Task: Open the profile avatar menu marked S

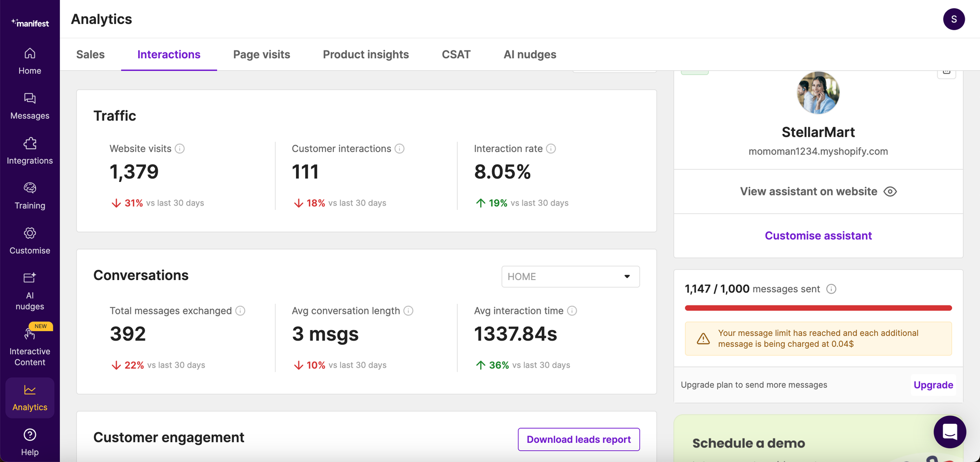Action: (x=954, y=19)
